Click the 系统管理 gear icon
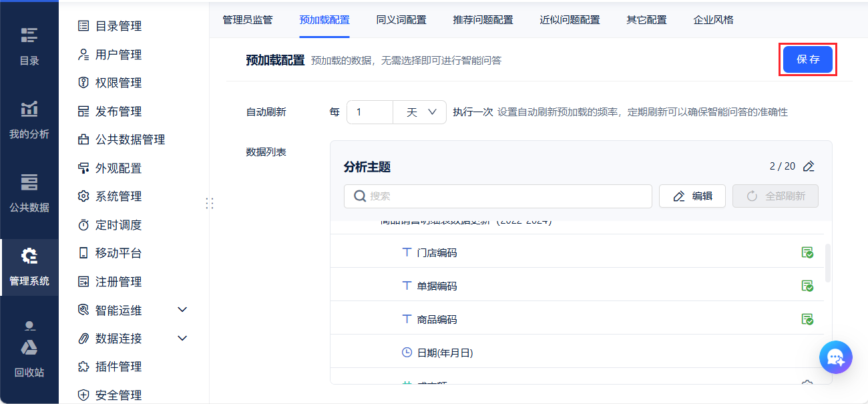 click(x=83, y=196)
